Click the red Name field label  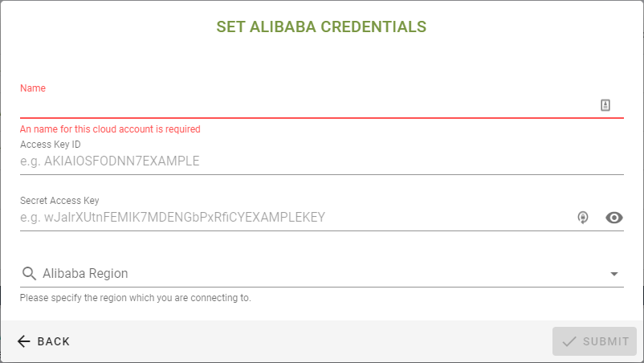[33, 88]
